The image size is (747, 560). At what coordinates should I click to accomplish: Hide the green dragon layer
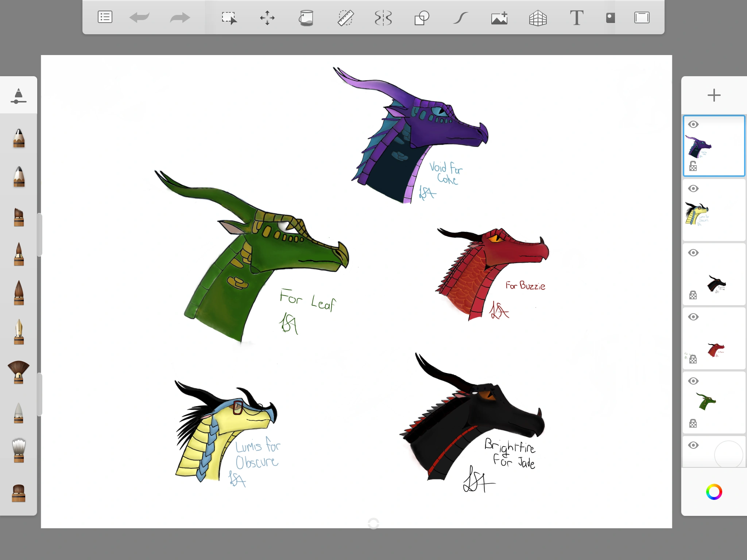pos(693,381)
